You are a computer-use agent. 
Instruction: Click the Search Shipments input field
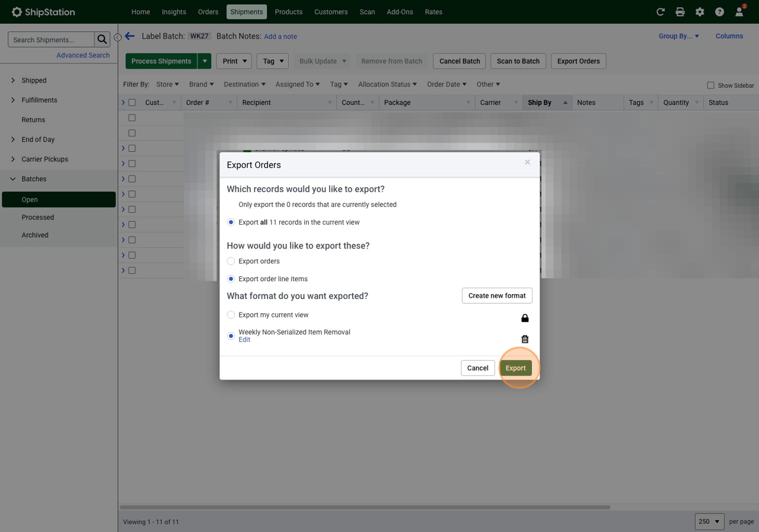[51, 40]
